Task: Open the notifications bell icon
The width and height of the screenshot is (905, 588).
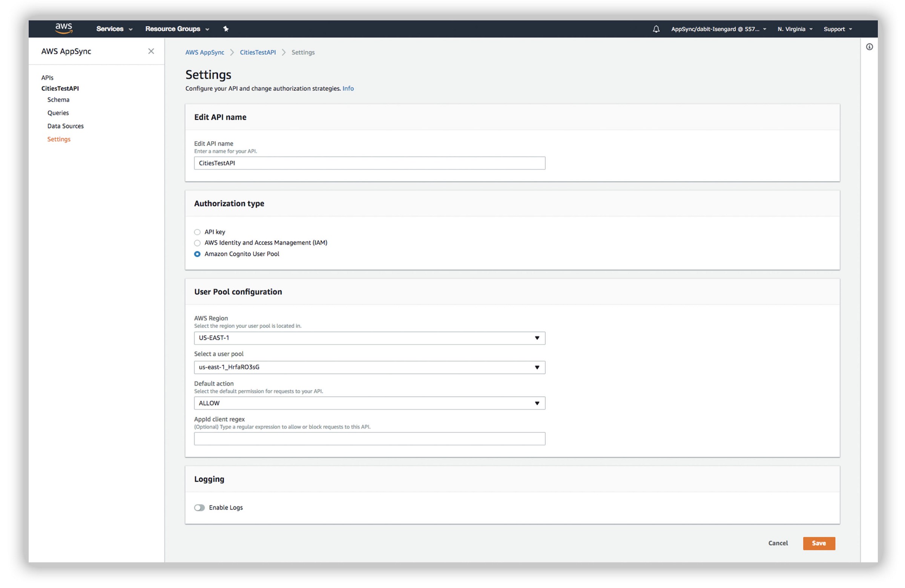Action: [656, 29]
